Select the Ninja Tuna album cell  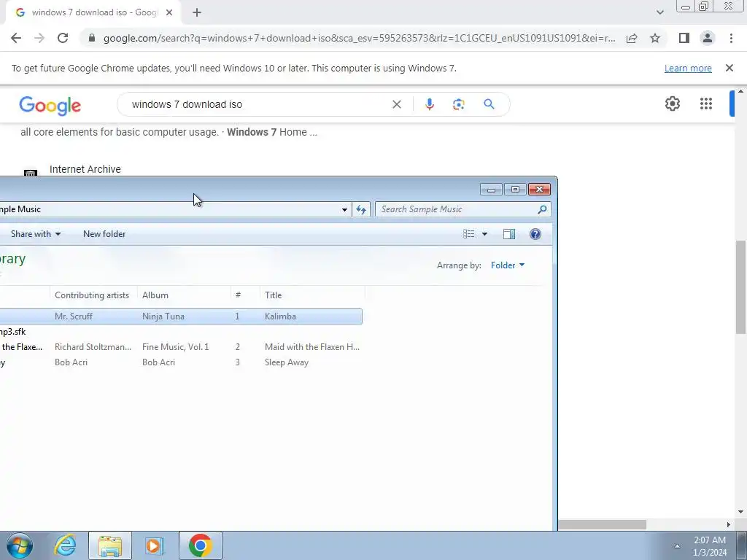[x=163, y=316]
